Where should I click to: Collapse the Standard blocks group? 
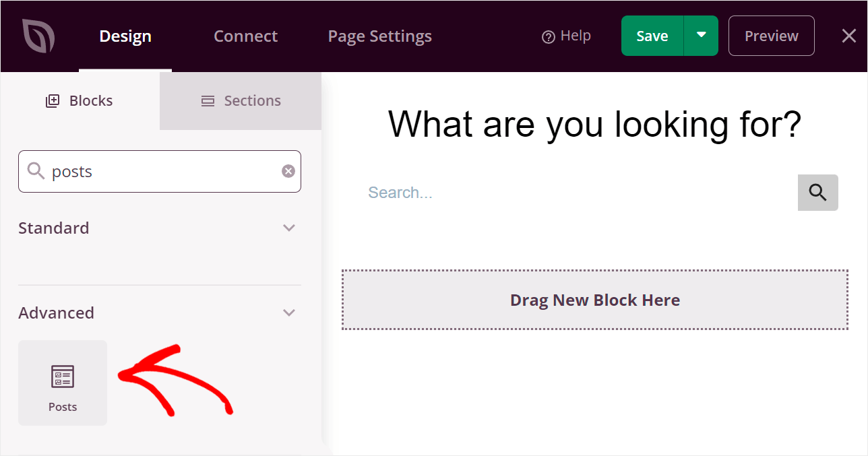point(289,228)
